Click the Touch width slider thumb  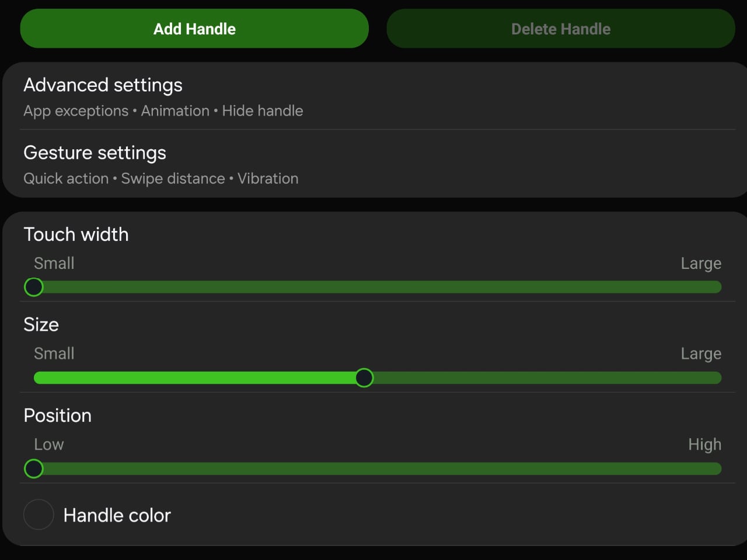34,287
